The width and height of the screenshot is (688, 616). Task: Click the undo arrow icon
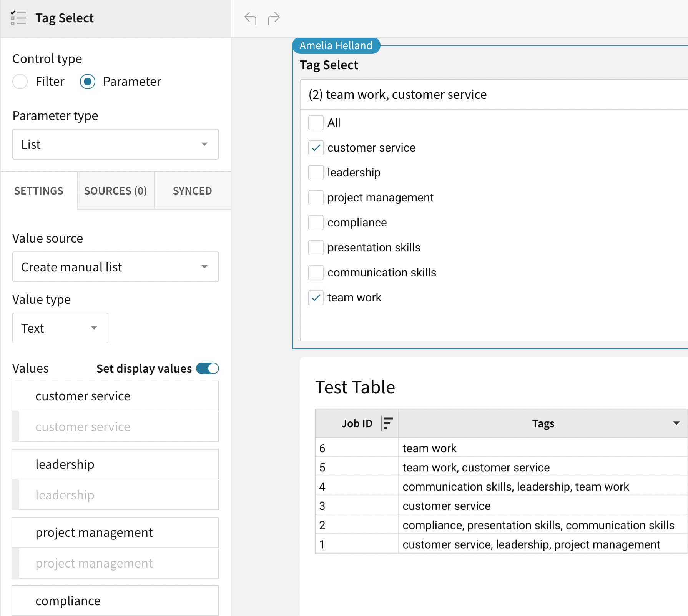click(x=250, y=18)
